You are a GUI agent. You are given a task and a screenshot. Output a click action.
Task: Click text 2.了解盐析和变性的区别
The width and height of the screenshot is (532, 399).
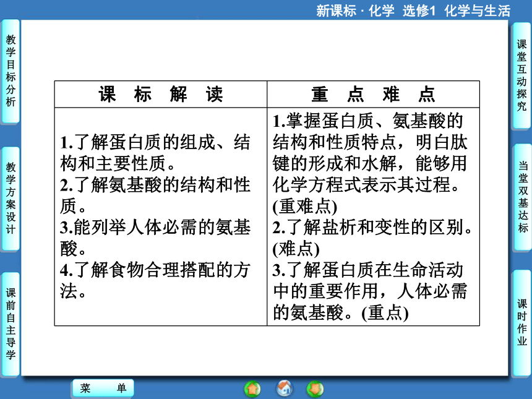tap(372, 227)
